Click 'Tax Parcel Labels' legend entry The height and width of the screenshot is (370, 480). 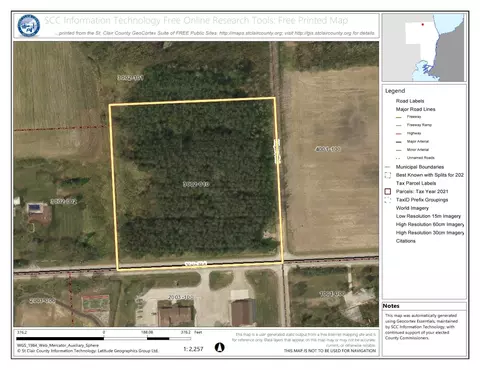coord(416,183)
